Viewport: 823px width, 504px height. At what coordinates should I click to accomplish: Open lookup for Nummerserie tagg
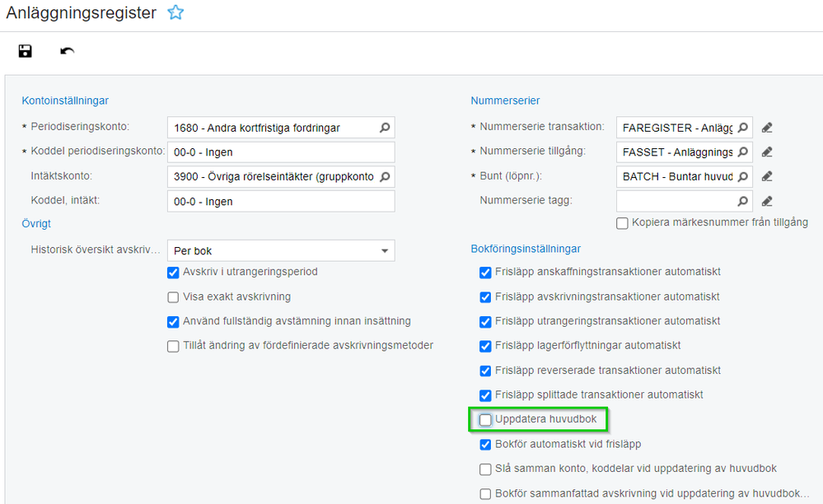(x=743, y=201)
